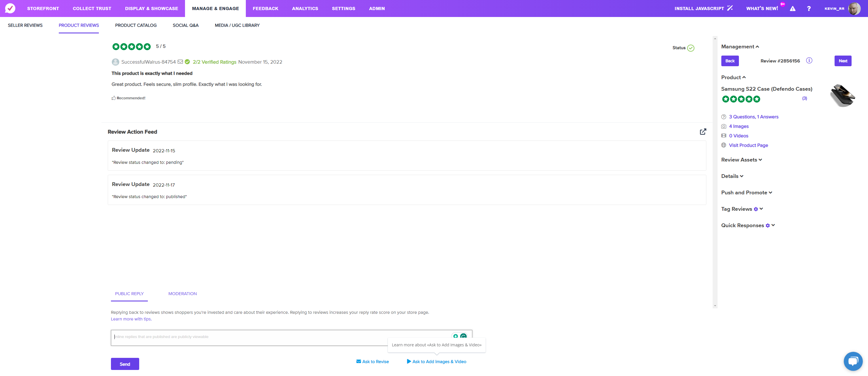
Task: Open the live chat bubble
Action: click(853, 361)
